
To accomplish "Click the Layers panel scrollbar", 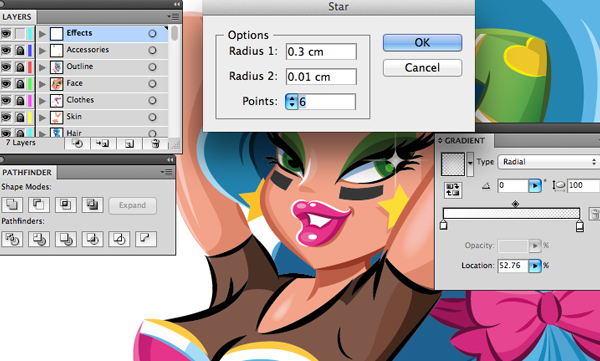I will (x=174, y=33).
